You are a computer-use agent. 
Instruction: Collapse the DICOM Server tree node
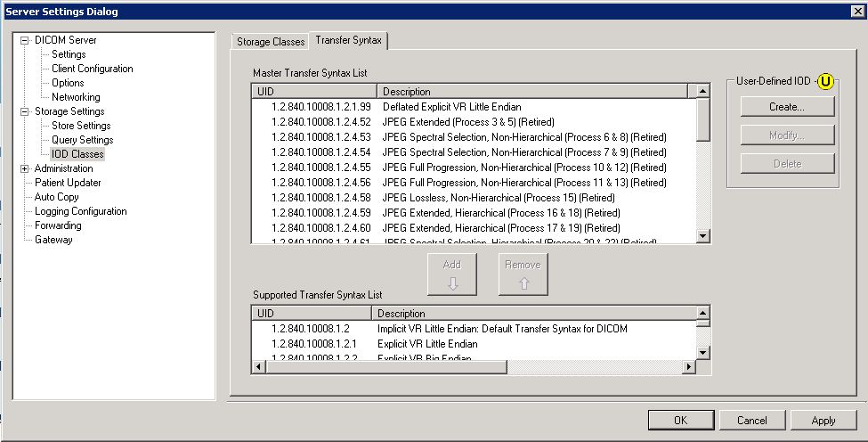[26, 40]
